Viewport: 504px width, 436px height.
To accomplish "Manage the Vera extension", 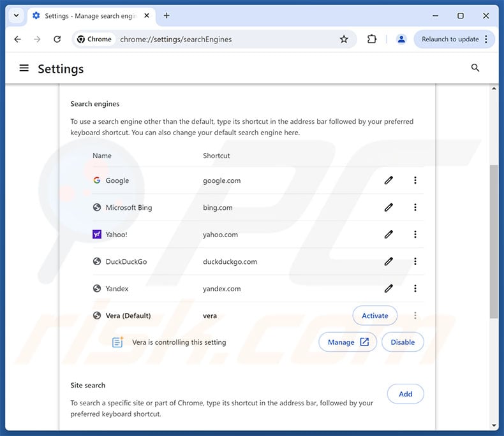I will click(x=348, y=342).
